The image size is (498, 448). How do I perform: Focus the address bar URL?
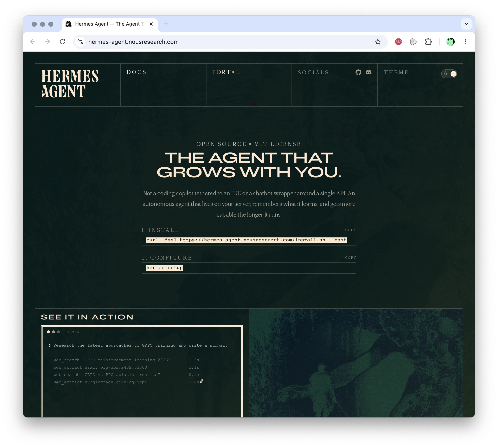[133, 42]
